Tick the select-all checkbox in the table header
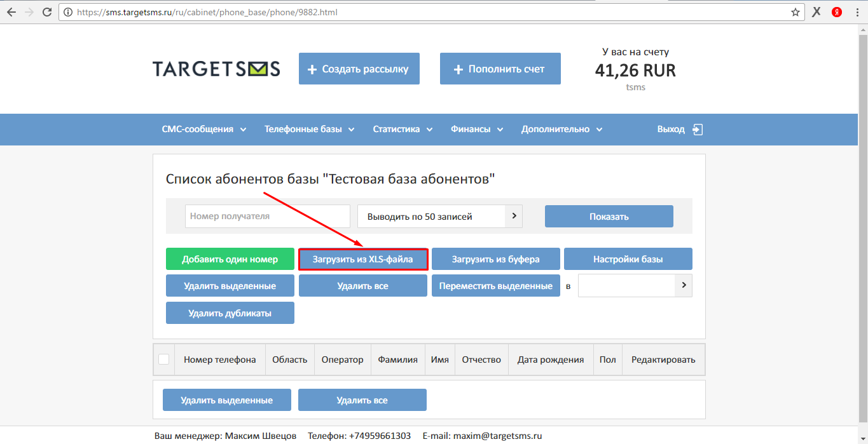868x444 pixels. [164, 359]
